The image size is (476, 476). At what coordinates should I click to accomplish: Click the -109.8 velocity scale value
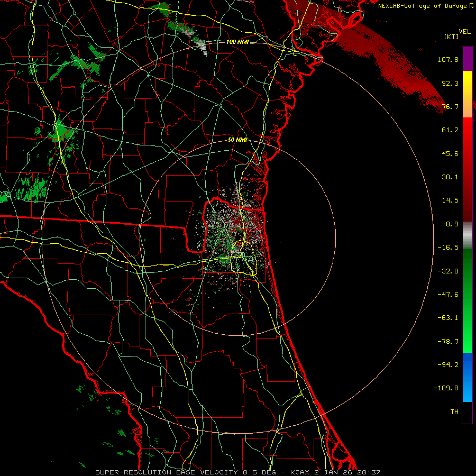(446, 388)
